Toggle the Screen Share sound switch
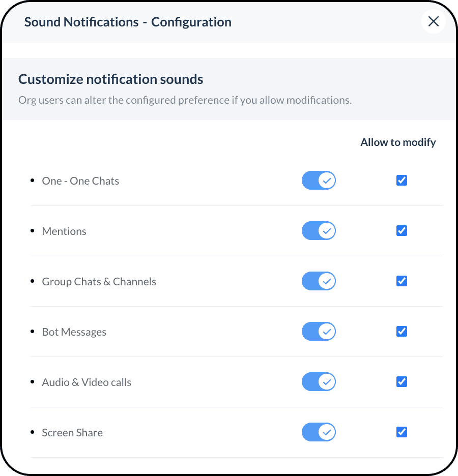Screen dimensions: 458x476 pos(319,432)
